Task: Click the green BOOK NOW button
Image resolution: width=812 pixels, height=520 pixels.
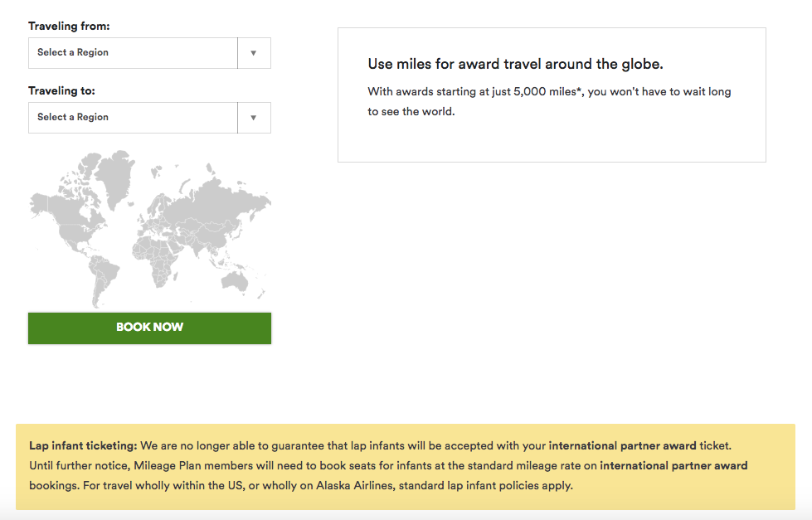Action: tap(149, 328)
